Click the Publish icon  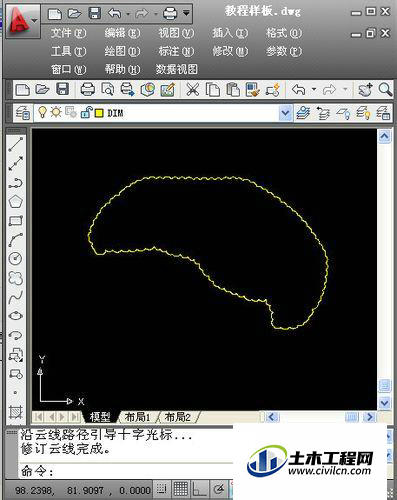pyautogui.click(x=127, y=90)
